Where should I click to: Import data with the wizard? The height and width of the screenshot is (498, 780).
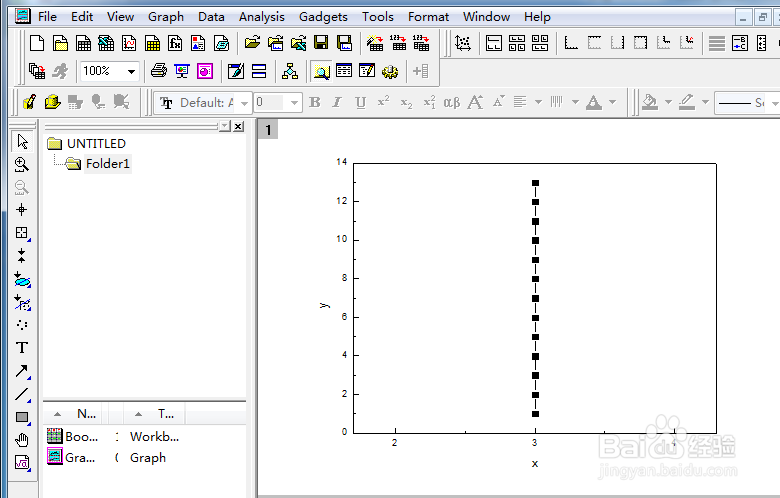(x=375, y=43)
